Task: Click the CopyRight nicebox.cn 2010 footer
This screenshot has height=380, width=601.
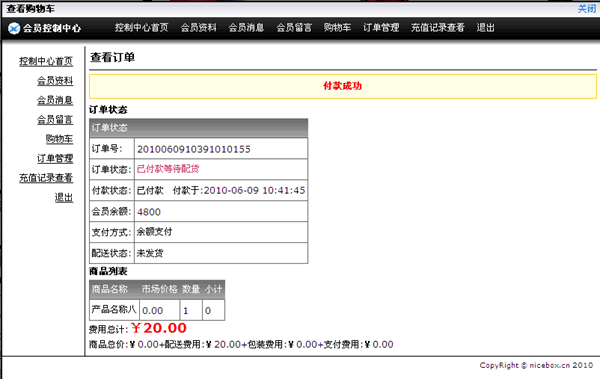Action: [x=536, y=365]
